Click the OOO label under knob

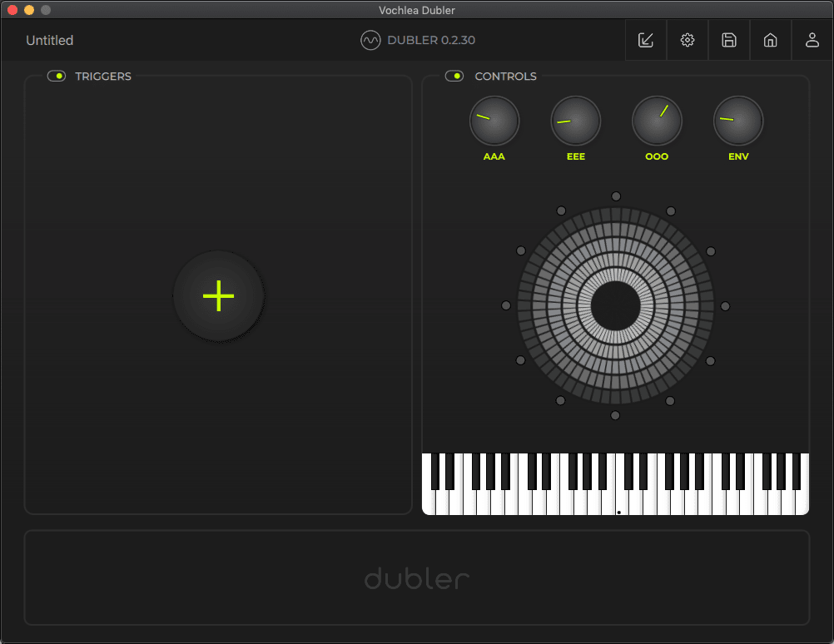(x=657, y=156)
